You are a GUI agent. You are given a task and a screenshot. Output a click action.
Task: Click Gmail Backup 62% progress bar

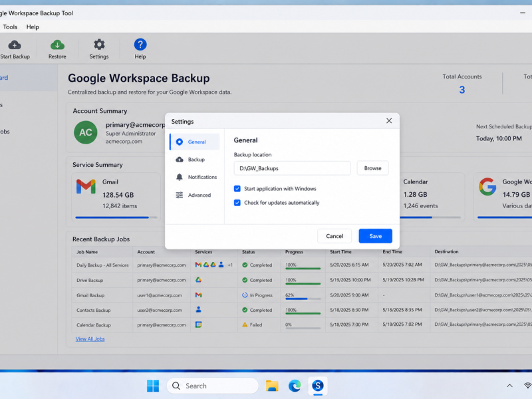[303, 299]
